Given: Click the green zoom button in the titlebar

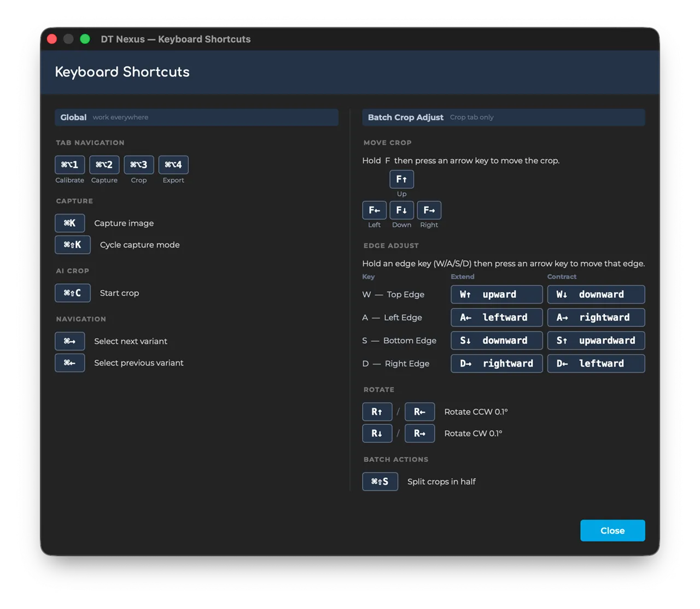Looking at the screenshot, I should (x=85, y=39).
